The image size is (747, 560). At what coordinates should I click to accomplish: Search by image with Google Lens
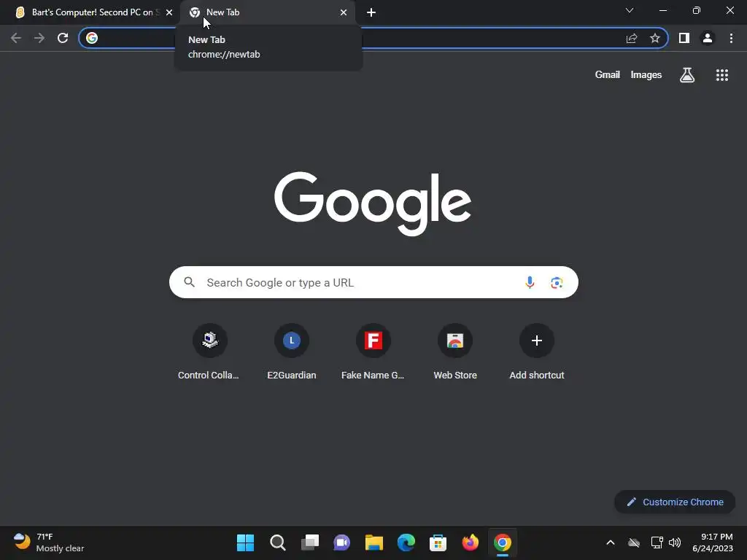coord(557,282)
